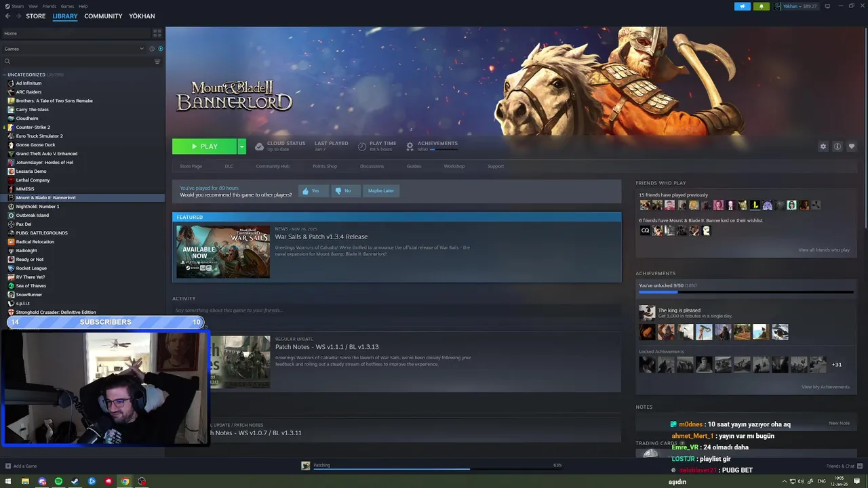
Task: Click the activity comment input field
Action: pyautogui.click(x=397, y=310)
